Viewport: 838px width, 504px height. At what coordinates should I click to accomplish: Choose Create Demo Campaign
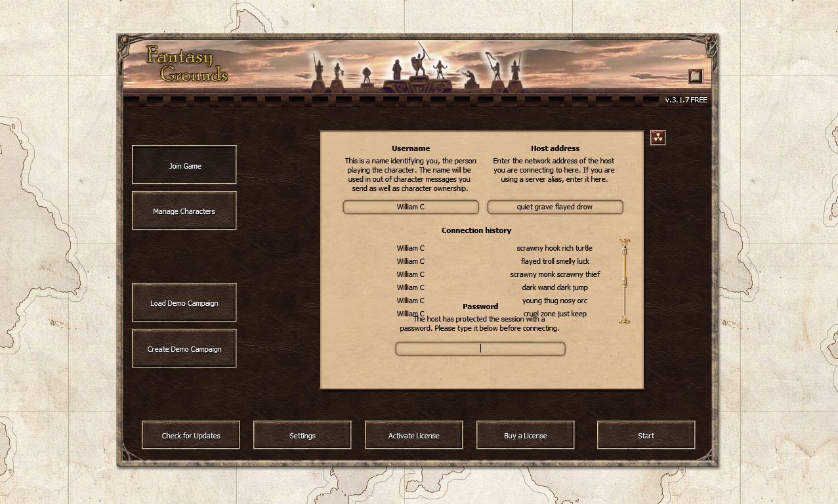click(184, 348)
